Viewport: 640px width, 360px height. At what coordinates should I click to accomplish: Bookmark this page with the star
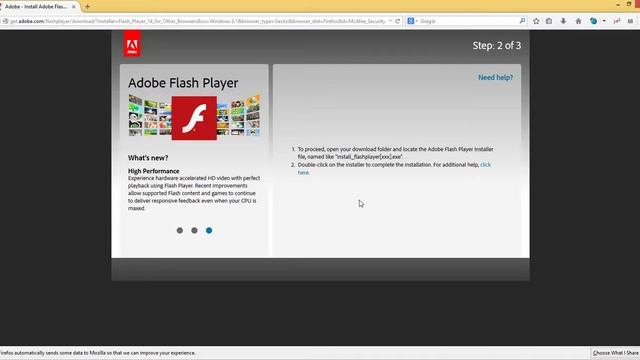tap(536, 21)
